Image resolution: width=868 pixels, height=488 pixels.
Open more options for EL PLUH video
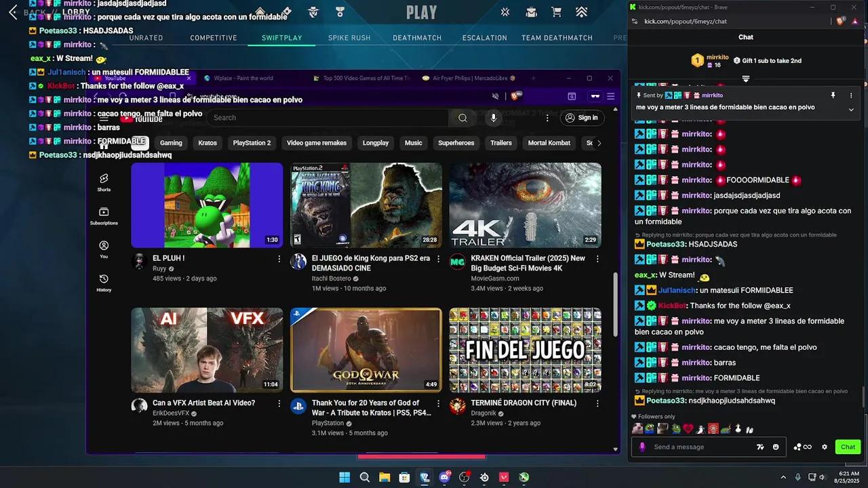tap(279, 259)
